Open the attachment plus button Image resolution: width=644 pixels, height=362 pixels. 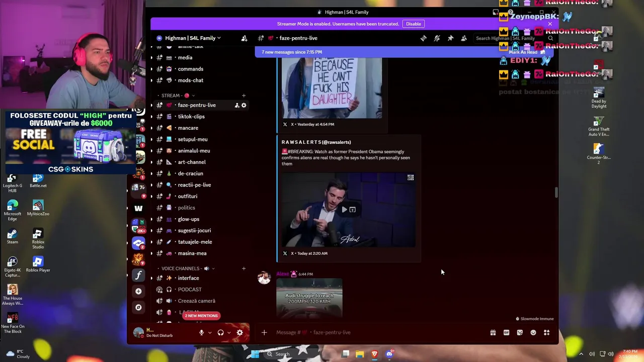point(264,332)
